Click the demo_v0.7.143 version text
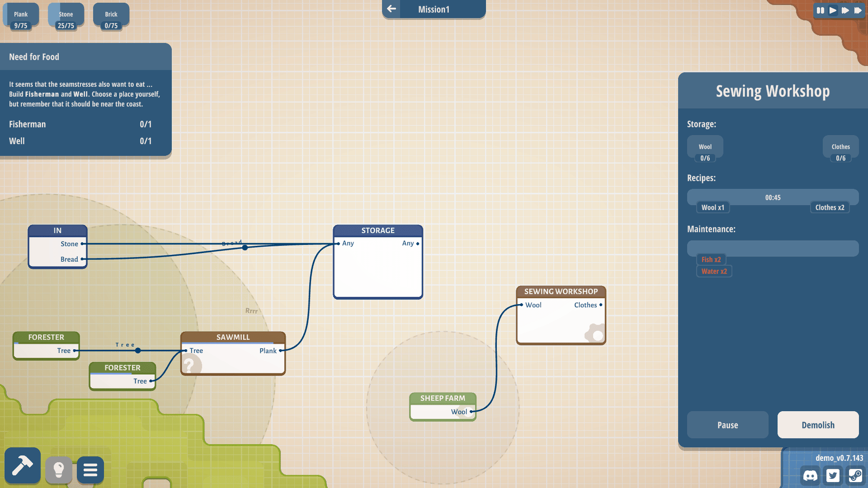868x488 pixels. point(839,458)
